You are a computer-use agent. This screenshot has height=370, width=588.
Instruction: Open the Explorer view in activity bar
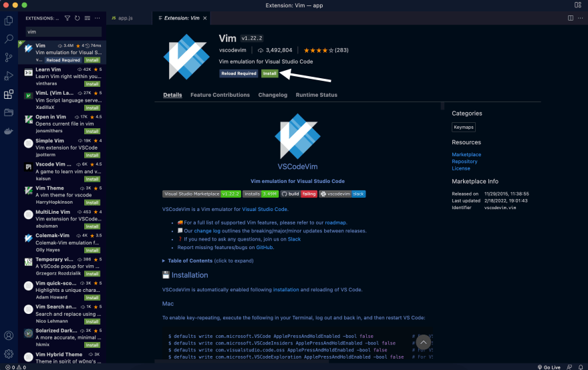pyautogui.click(x=9, y=21)
